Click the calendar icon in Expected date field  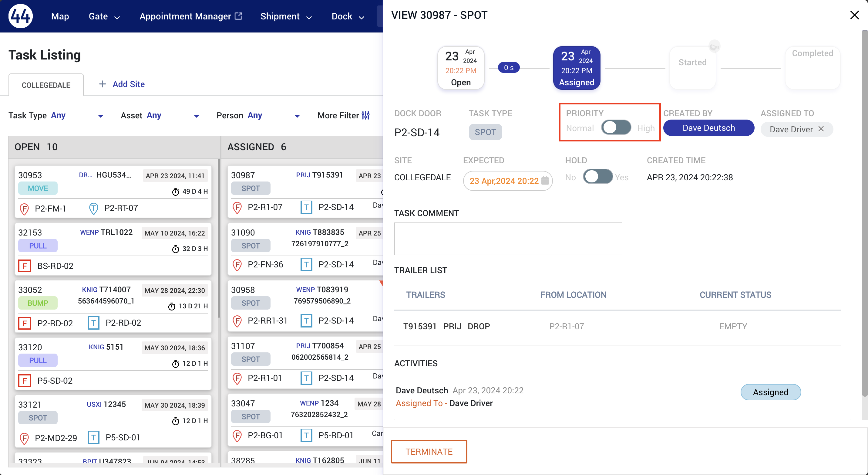click(545, 181)
